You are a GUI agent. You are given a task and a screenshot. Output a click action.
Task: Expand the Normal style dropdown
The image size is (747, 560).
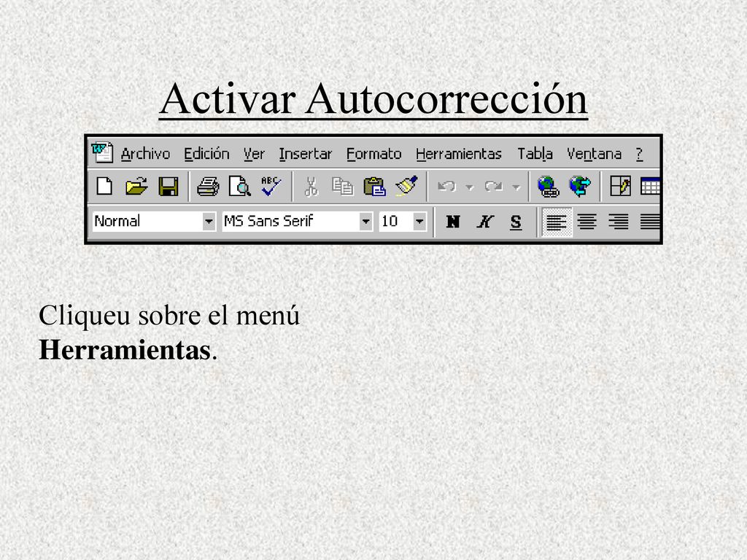(209, 222)
